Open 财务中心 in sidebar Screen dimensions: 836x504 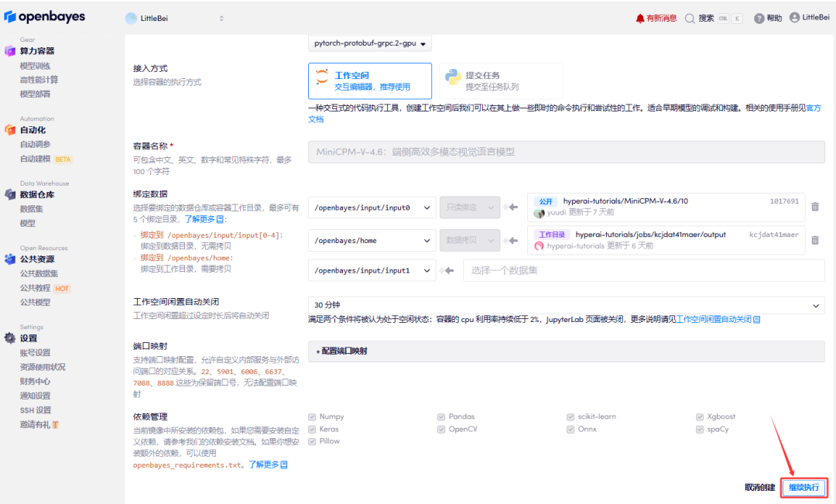coord(35,382)
